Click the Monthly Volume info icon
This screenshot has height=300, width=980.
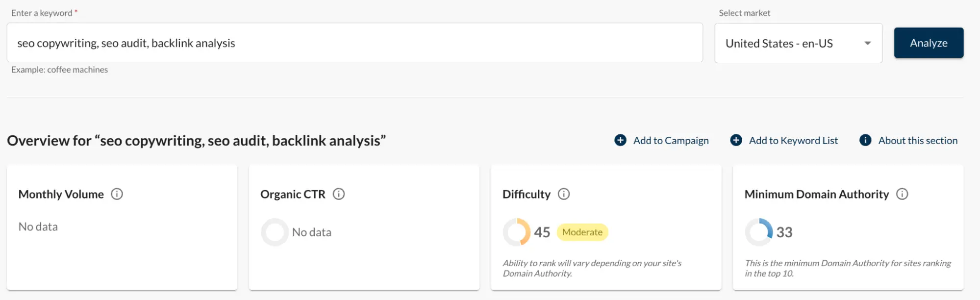pos(117,194)
